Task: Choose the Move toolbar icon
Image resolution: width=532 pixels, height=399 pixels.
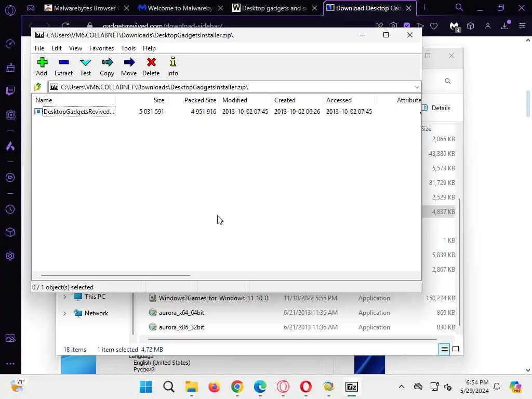Action: tap(129, 66)
